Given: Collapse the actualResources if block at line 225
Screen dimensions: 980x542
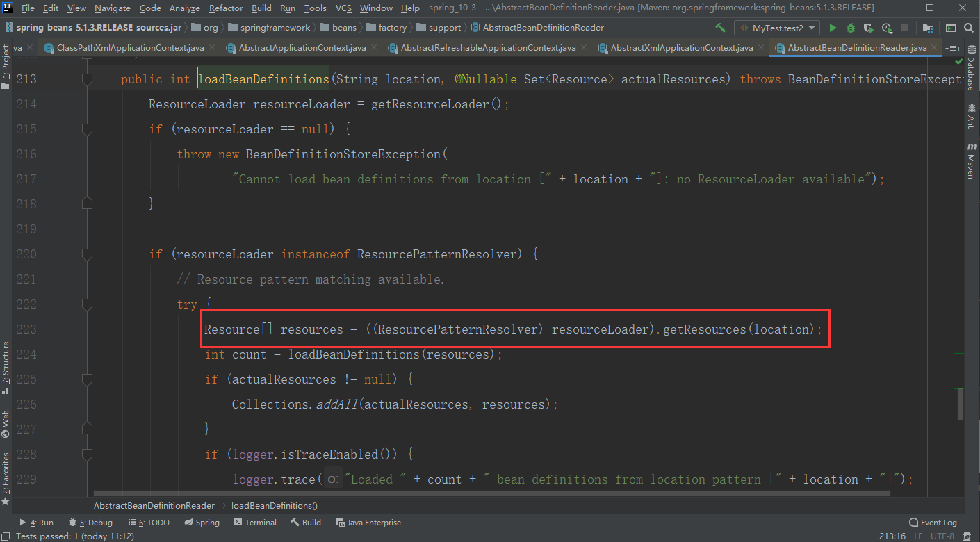Looking at the screenshot, I should (87, 379).
